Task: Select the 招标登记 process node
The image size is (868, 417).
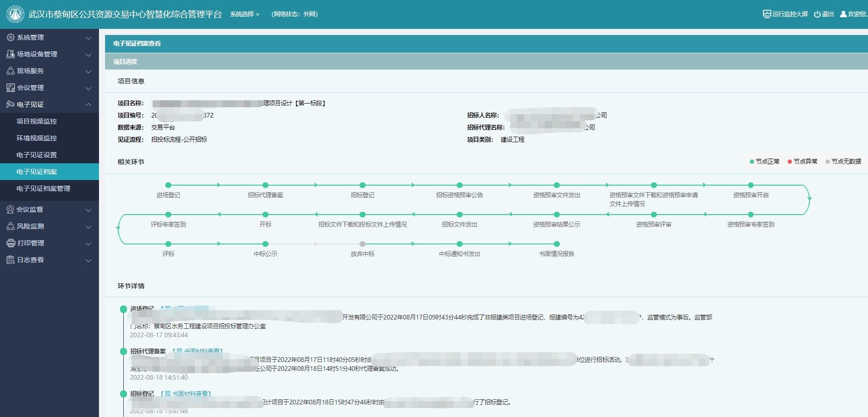Action: pyautogui.click(x=363, y=185)
